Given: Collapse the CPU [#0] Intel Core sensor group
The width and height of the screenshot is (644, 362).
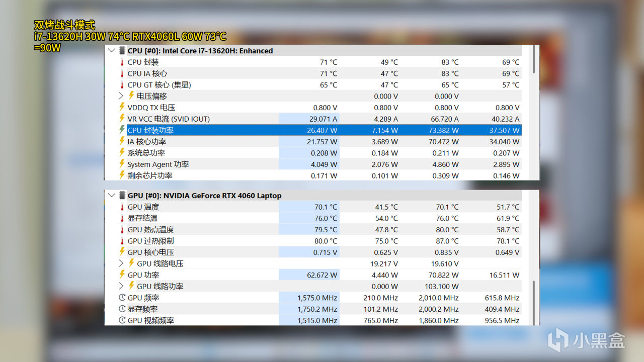Looking at the screenshot, I should coord(112,51).
